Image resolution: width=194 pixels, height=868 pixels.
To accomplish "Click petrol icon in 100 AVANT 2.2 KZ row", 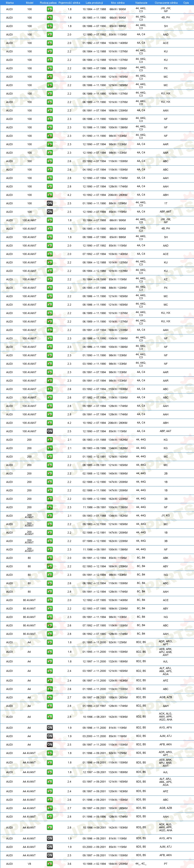I will (x=50, y=279).
